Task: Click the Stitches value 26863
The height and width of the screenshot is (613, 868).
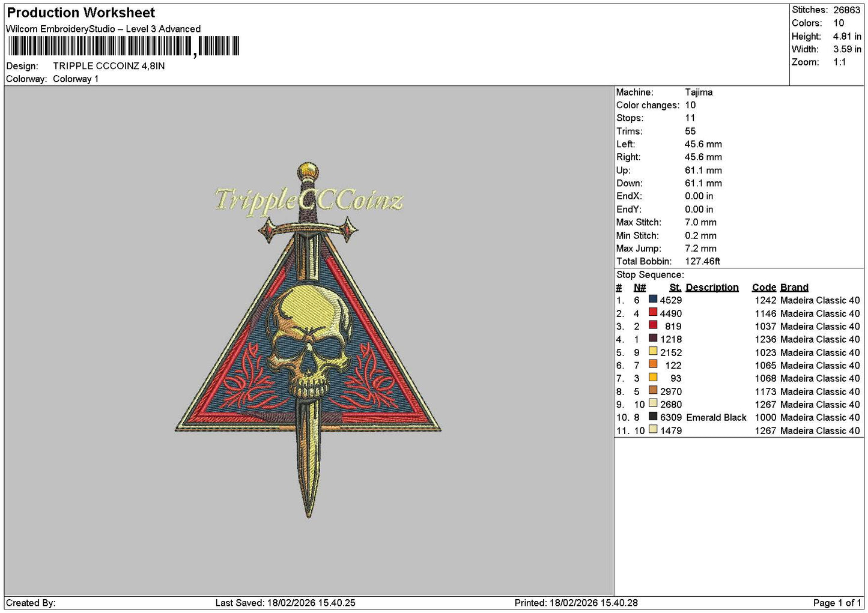Action: (x=847, y=10)
